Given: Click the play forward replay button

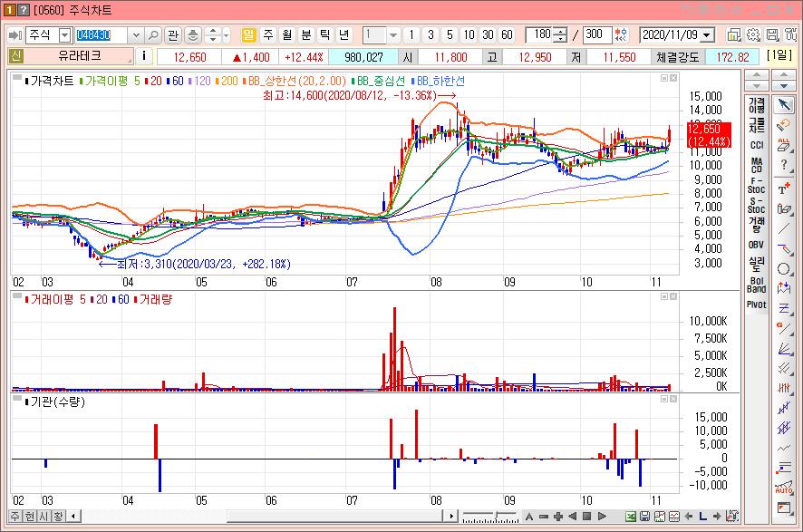Looking at the screenshot, I should tap(602, 516).
